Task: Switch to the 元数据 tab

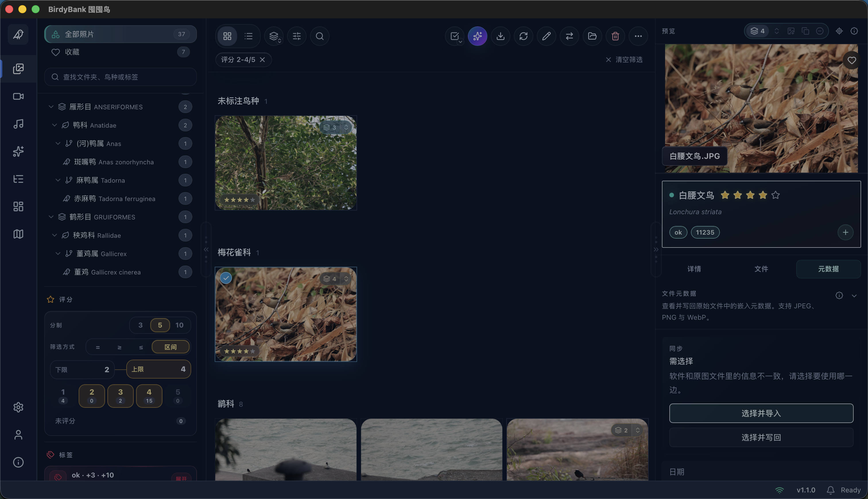Action: coord(828,269)
